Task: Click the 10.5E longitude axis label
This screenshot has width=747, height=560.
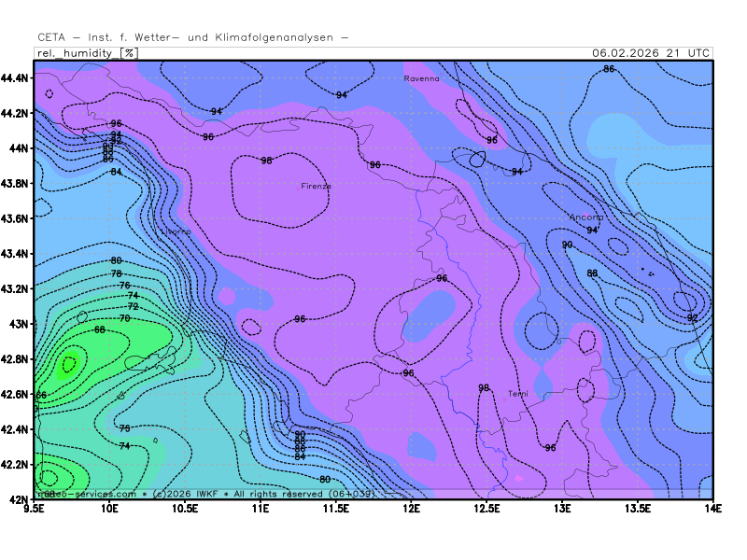Action: [185, 509]
